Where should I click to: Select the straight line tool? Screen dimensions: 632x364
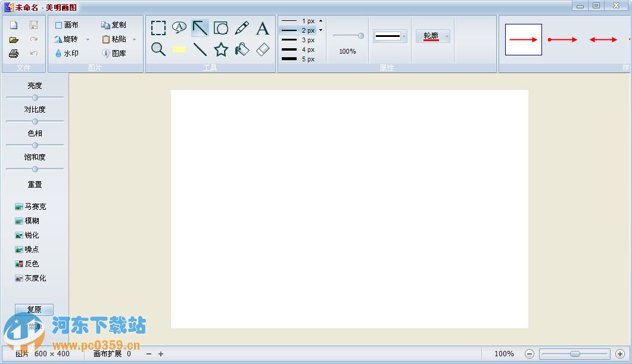(x=200, y=49)
